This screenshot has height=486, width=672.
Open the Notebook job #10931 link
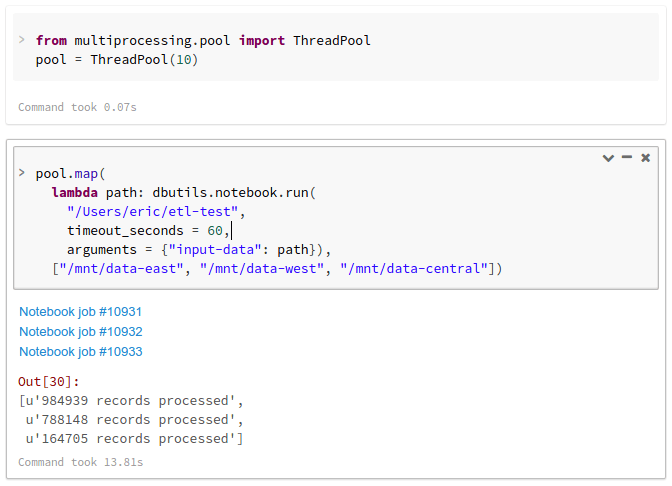81,312
